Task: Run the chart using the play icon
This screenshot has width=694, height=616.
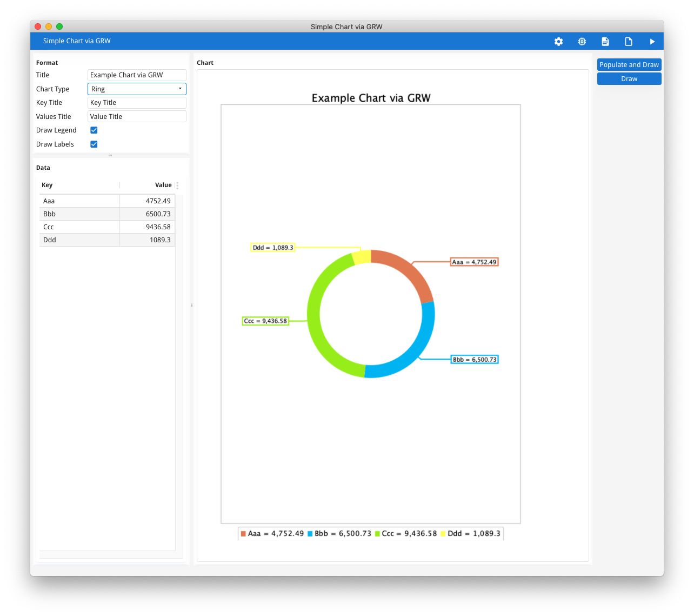Action: 652,41
